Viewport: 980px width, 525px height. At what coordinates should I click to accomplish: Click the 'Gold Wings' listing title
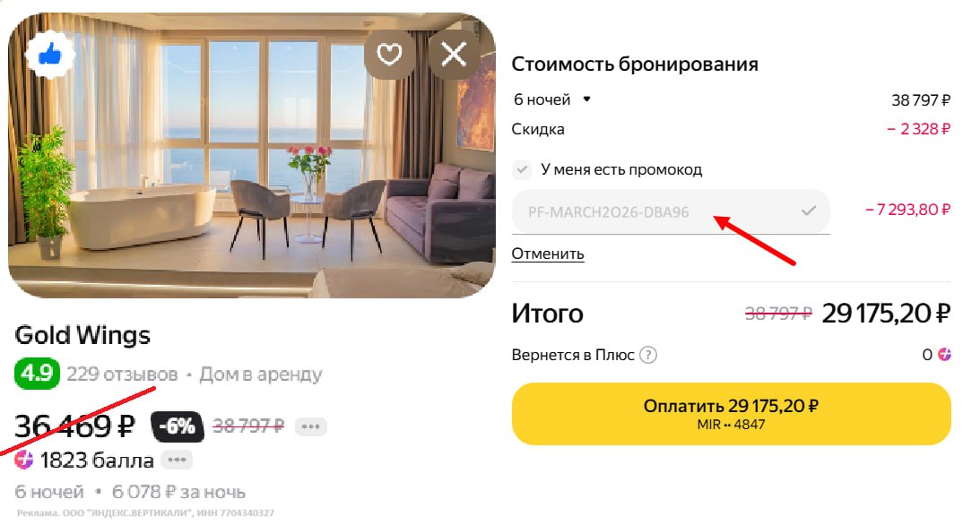coord(82,336)
